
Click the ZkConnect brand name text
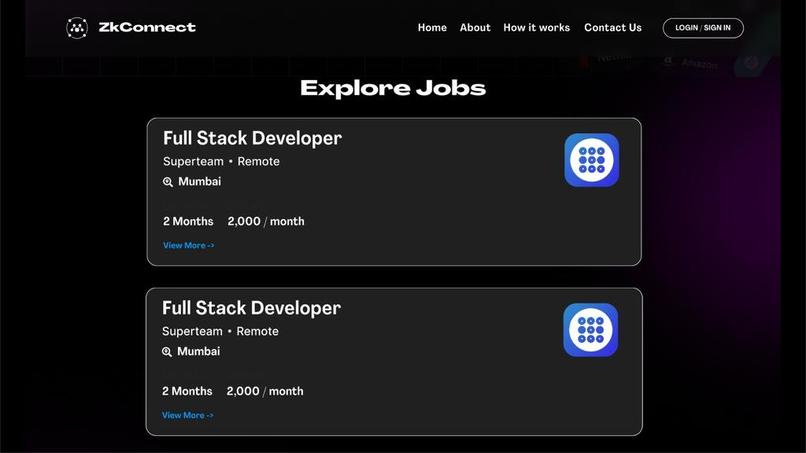point(147,27)
